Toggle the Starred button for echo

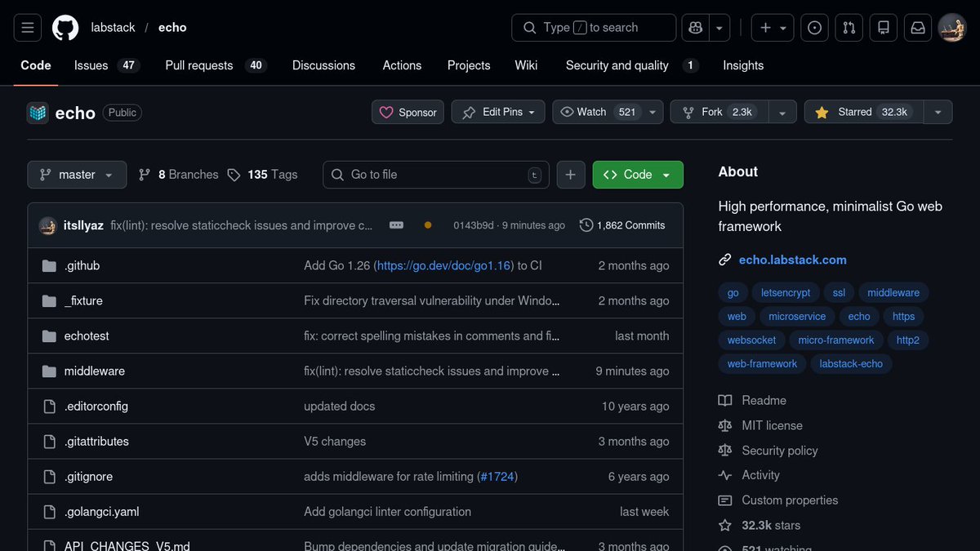864,112
